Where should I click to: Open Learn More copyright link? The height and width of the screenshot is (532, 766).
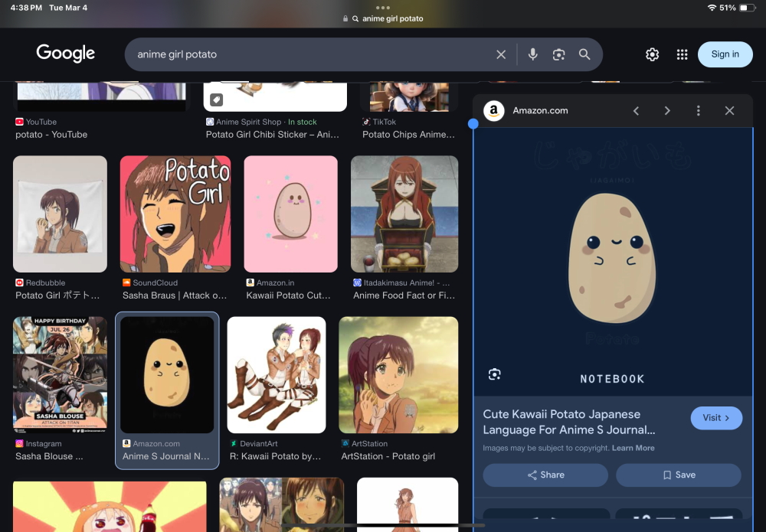633,448
